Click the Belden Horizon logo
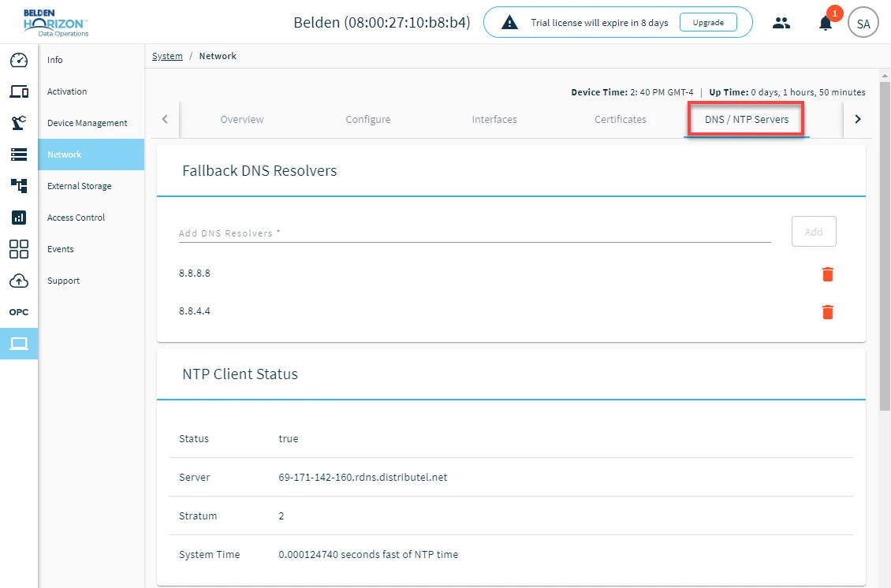The width and height of the screenshot is (891, 588). [x=56, y=23]
